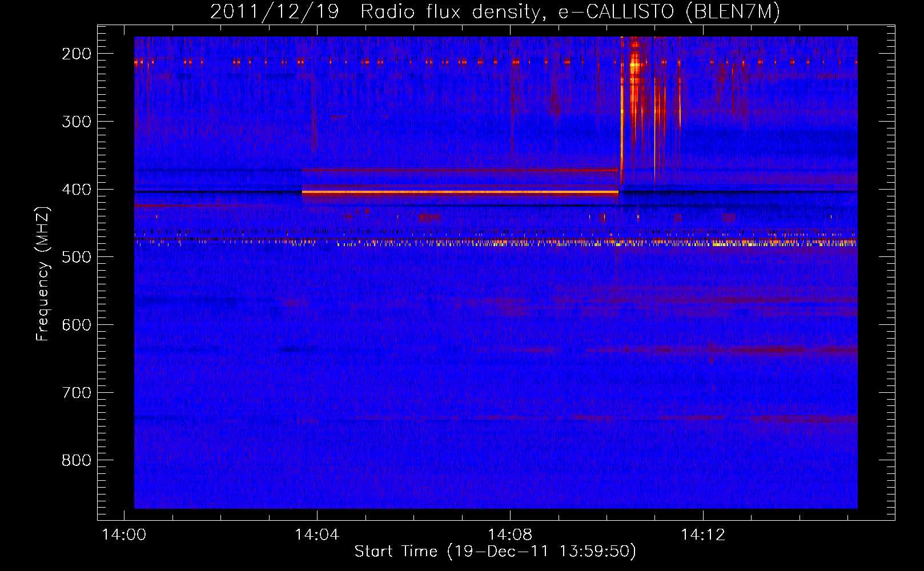Click the 'Frequency (MHZ)' axis label
This screenshot has height=571, width=924.
[x=43, y=274]
